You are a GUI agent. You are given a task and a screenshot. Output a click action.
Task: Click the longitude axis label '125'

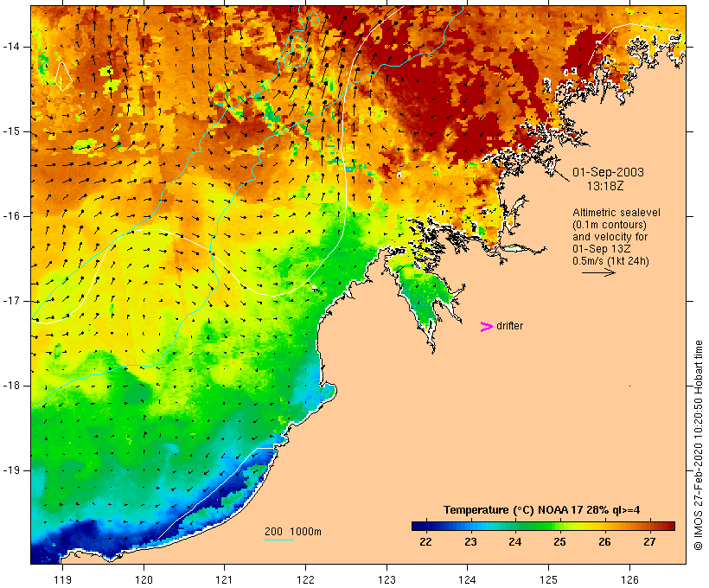548,580
